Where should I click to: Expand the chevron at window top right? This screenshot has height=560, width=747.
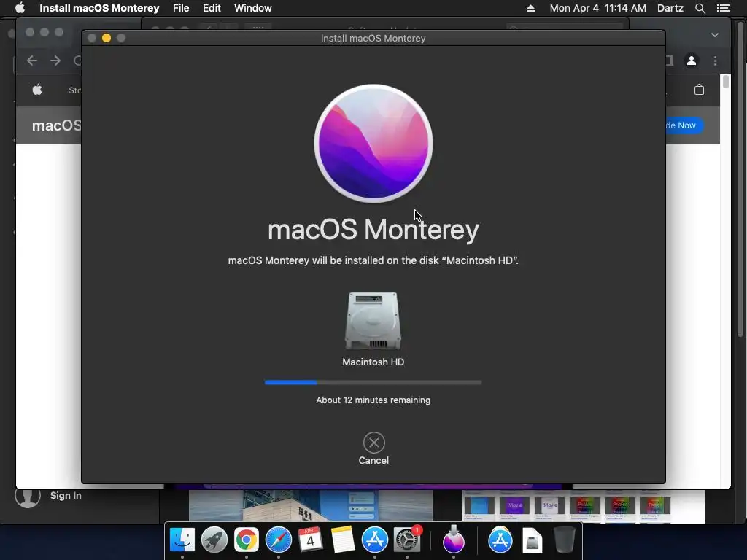[x=715, y=35]
